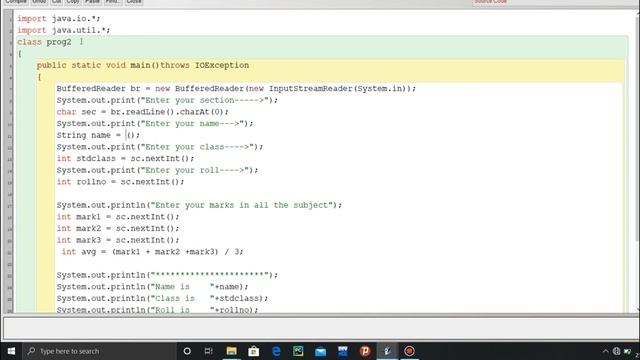Click the 'Enter your class' print line
640x360 pixels.
click(x=160, y=147)
